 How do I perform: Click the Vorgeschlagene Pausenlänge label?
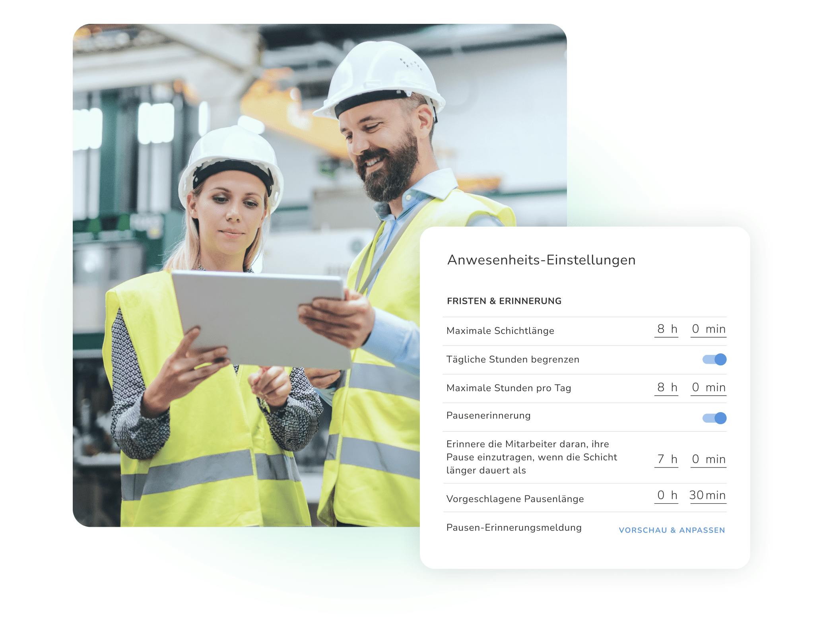515,499
